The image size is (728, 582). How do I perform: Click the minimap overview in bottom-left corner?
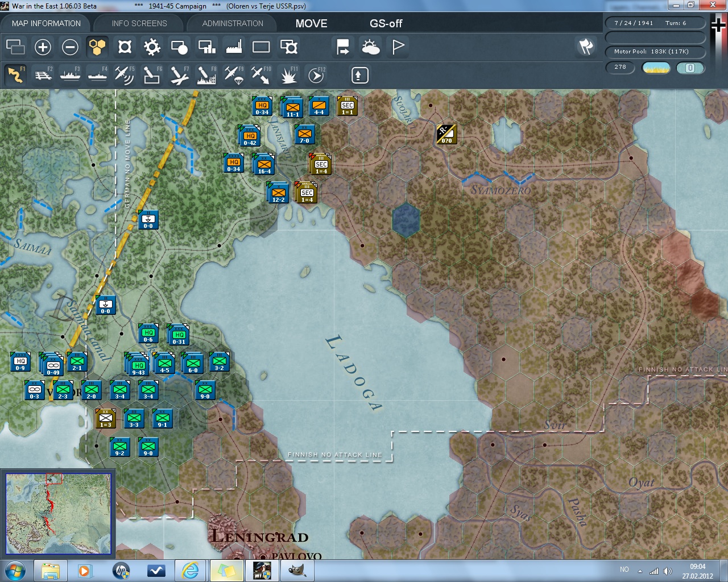[58, 514]
